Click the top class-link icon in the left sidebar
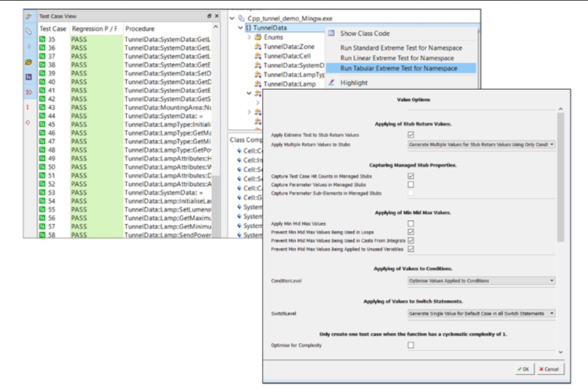The height and width of the screenshot is (390, 588). coord(28,16)
